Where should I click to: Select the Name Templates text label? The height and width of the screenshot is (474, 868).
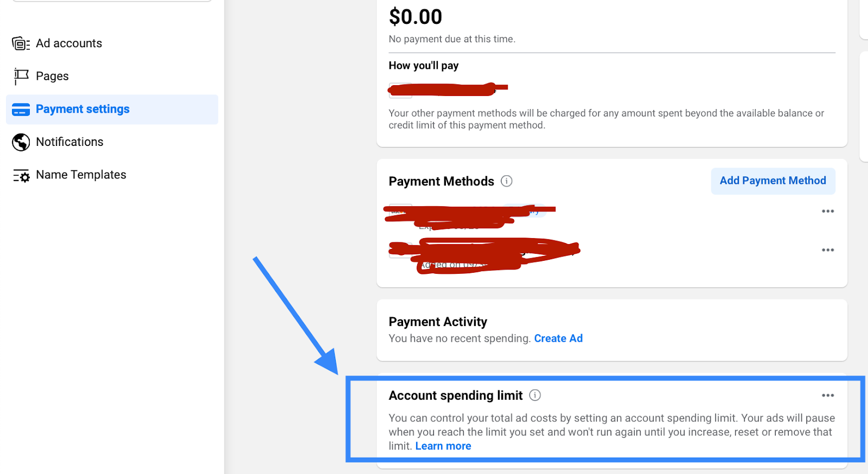(81, 175)
